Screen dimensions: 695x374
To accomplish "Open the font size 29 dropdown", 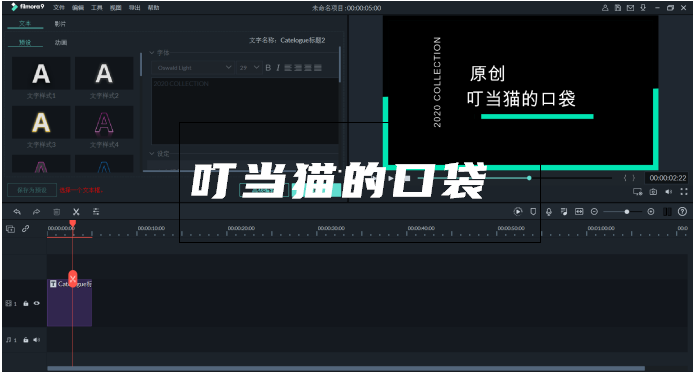I will (249, 68).
